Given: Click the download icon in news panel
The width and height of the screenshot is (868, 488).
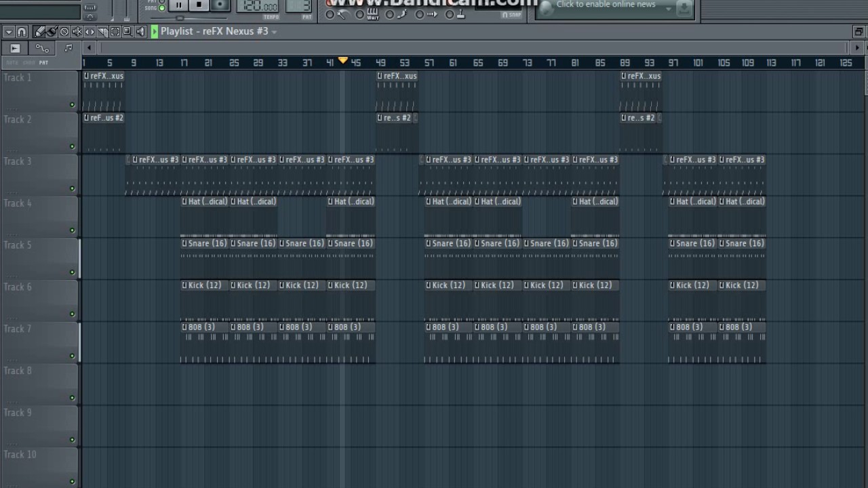Looking at the screenshot, I should point(684,8).
